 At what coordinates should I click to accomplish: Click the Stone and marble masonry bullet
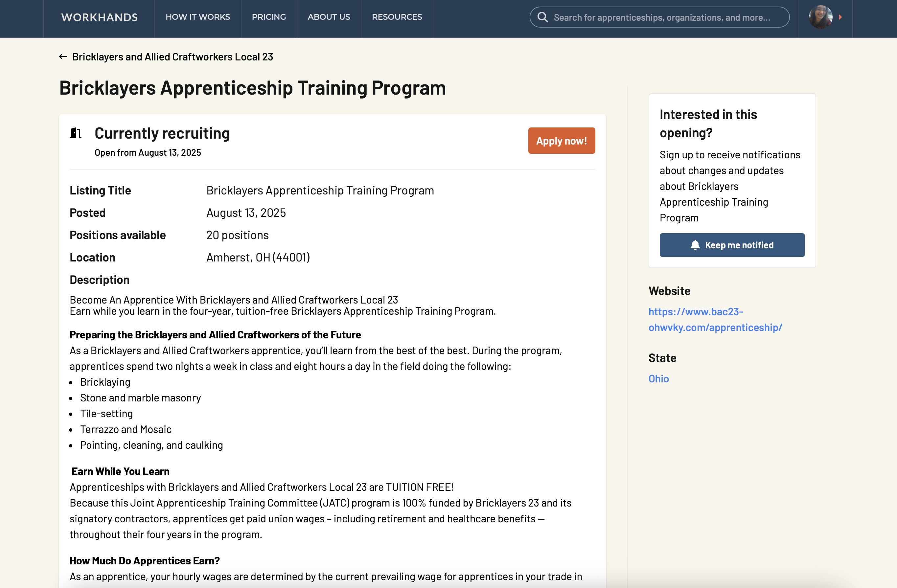pos(141,398)
